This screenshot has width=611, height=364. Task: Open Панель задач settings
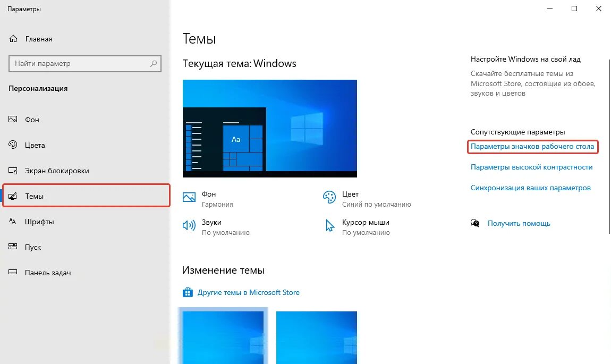48,273
